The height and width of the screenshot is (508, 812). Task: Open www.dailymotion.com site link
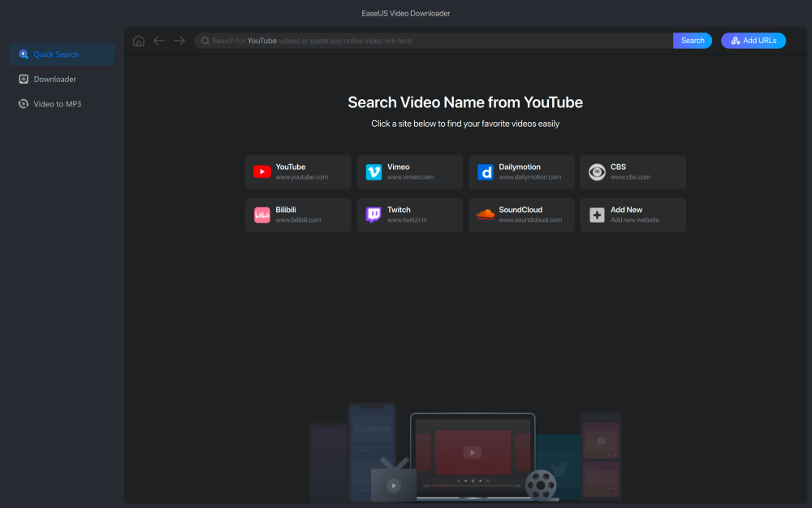click(x=529, y=177)
